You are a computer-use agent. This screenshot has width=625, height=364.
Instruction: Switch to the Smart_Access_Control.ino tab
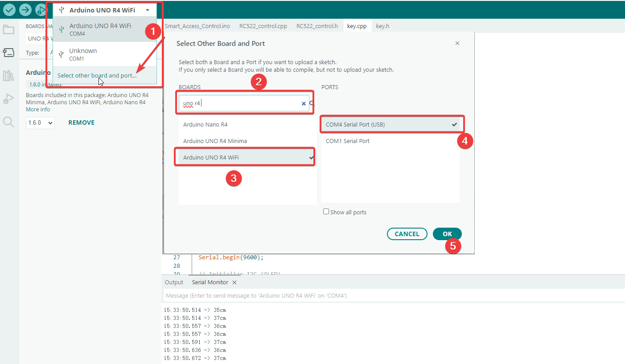(197, 26)
